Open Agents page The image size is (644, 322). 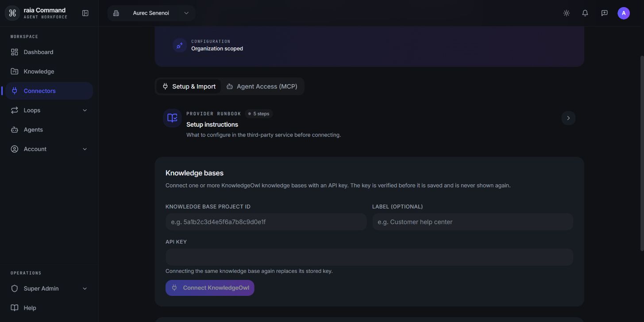49,130
